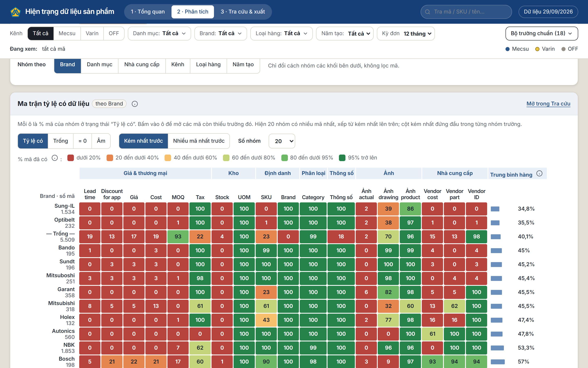The width and height of the screenshot is (588, 368).
Task: Click Holex SKU cell 43
Action: click(266, 320)
